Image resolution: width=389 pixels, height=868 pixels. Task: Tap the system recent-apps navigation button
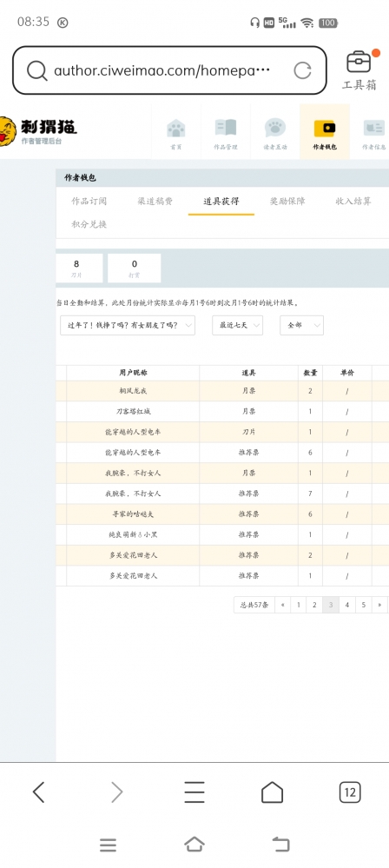coord(108,845)
